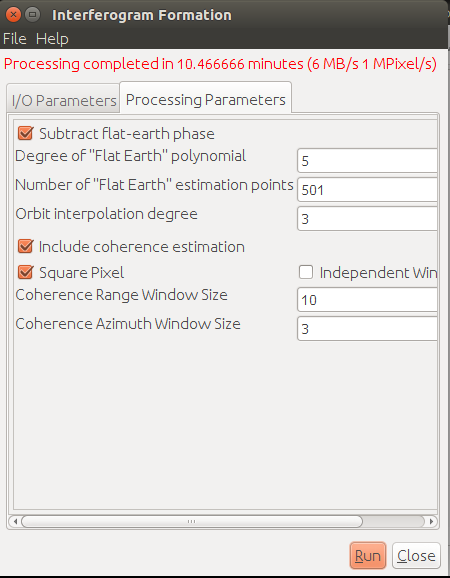450x578 pixels.
Task: Click the gray minimize window icon
Action: [32, 15]
